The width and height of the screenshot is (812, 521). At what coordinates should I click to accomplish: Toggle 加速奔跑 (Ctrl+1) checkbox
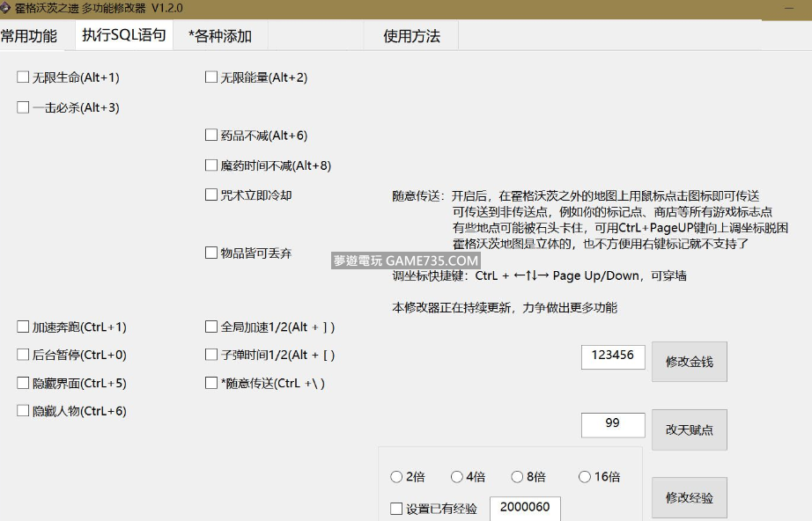[24, 327]
